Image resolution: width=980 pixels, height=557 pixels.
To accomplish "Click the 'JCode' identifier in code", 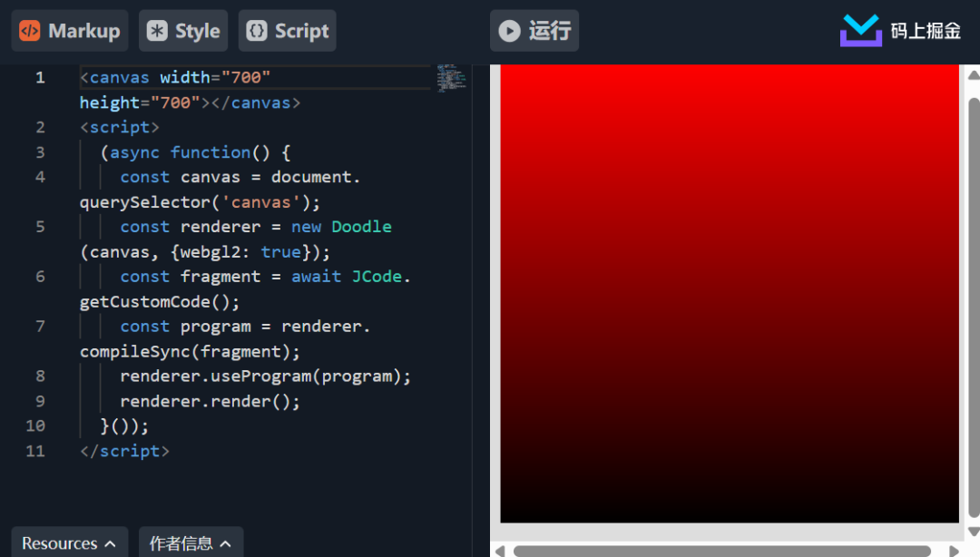I will click(x=377, y=277).
